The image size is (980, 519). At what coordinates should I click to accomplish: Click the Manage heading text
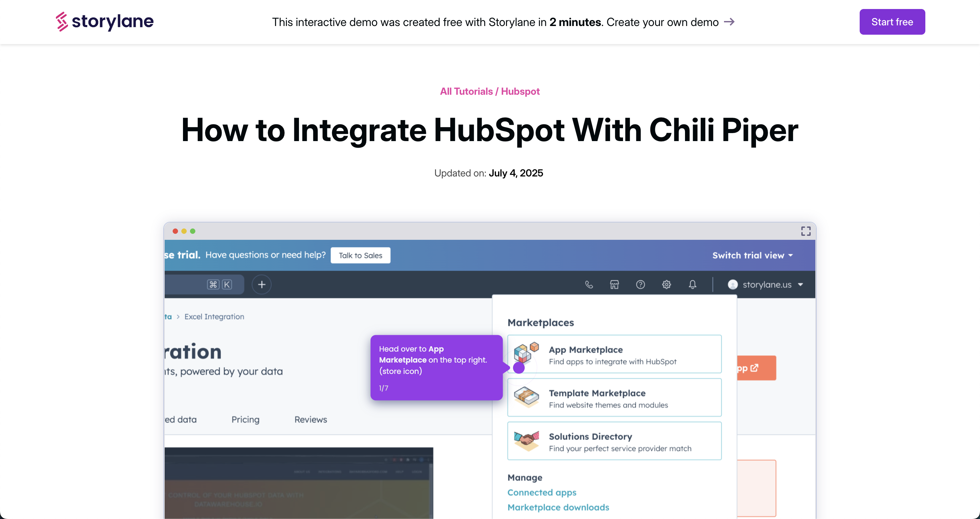(x=525, y=478)
